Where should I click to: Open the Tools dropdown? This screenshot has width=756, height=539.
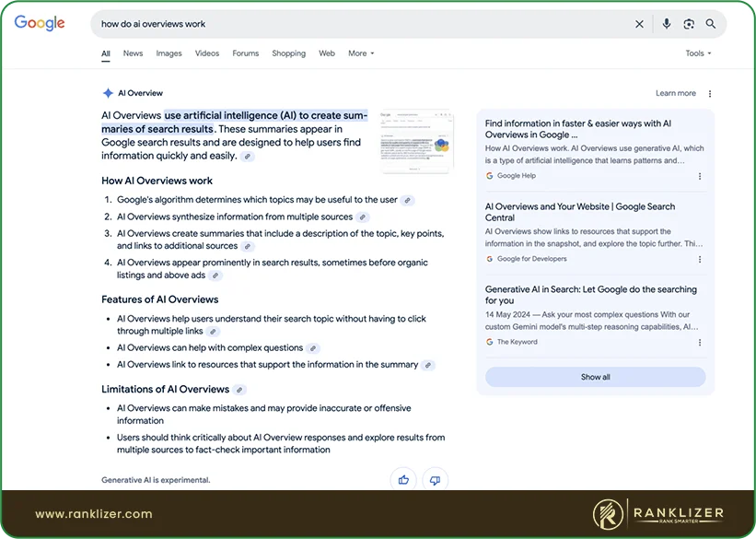pos(698,53)
